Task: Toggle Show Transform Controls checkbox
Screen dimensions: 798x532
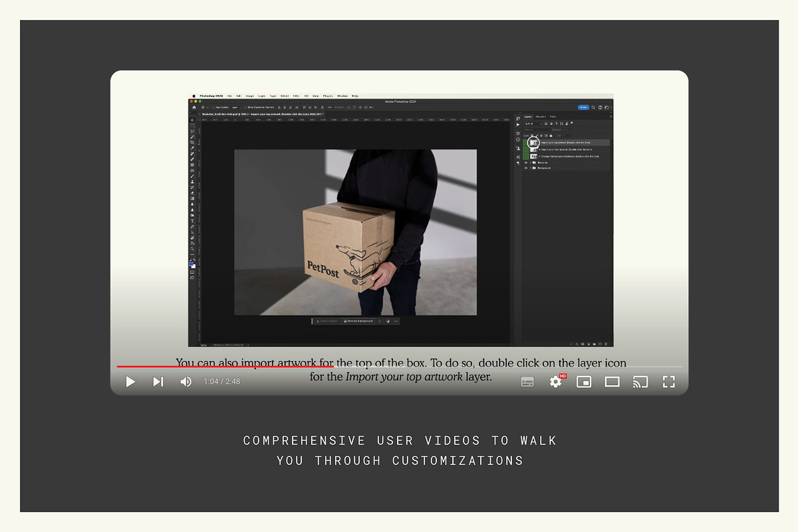Action: pos(245,107)
